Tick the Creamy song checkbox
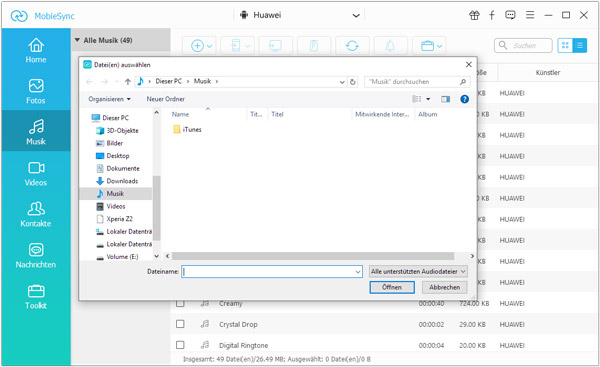This screenshot has width=600, height=367. pyautogui.click(x=180, y=303)
